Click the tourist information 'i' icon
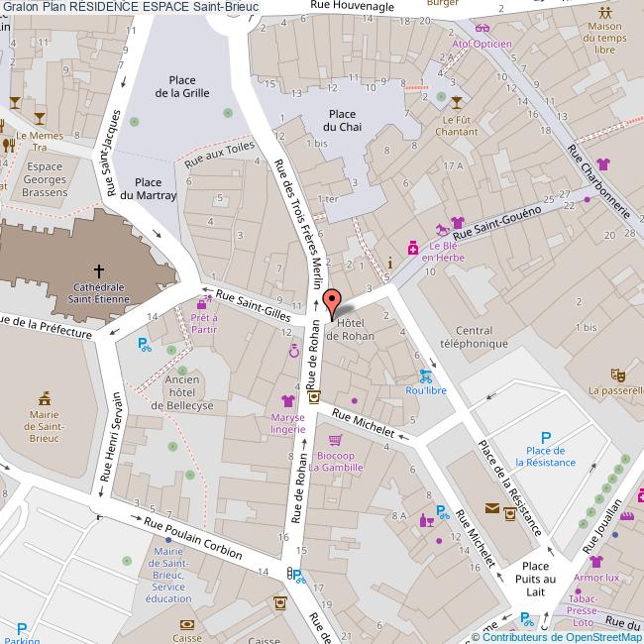 coord(389,263)
